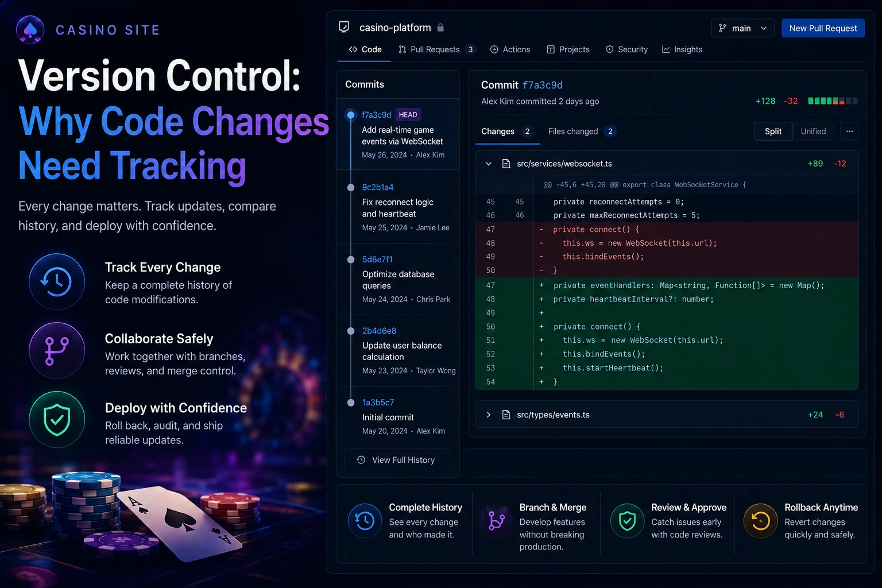Go to the Actions tab
Viewport: 882px width, 588px height.
[510, 49]
